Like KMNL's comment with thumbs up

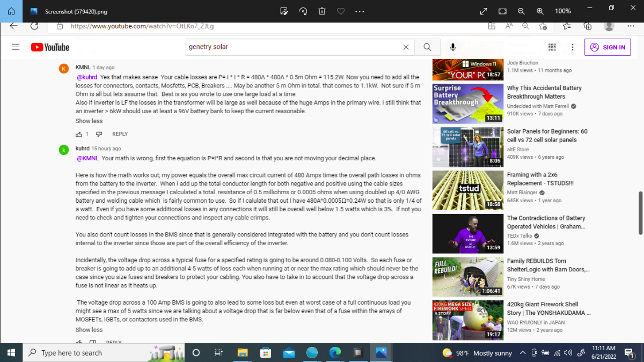[x=79, y=134]
